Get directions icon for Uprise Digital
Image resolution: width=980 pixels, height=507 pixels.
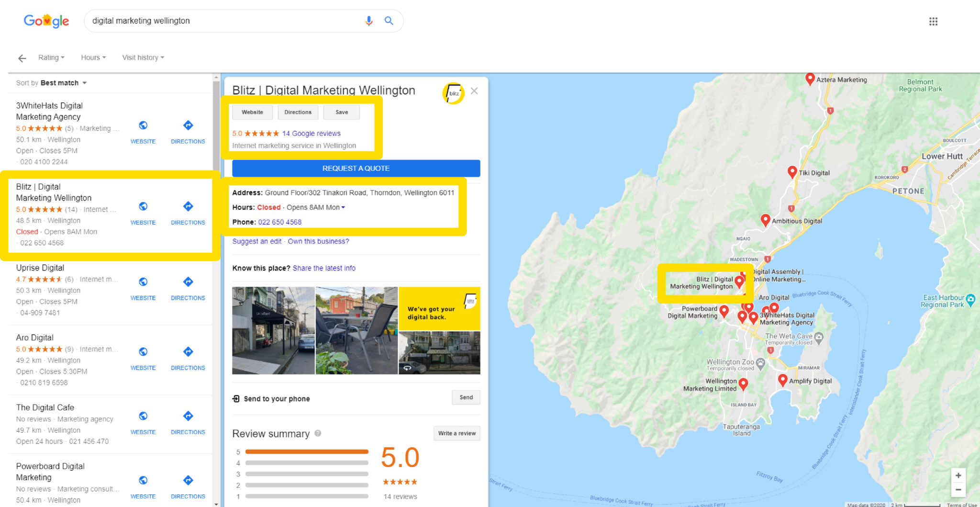click(188, 282)
